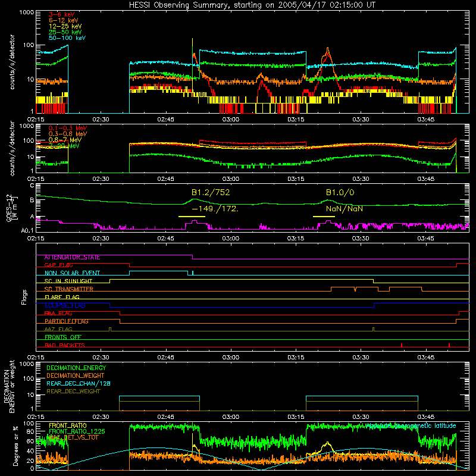The width and height of the screenshot is (476, 476).
Task: Select the '25-50 keV' legend label
Action: click(65, 32)
